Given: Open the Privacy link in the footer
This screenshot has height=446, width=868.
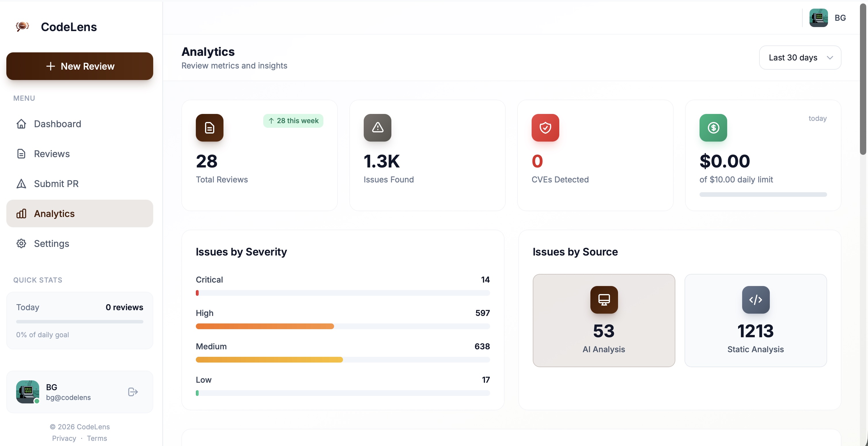Looking at the screenshot, I should pyautogui.click(x=64, y=438).
